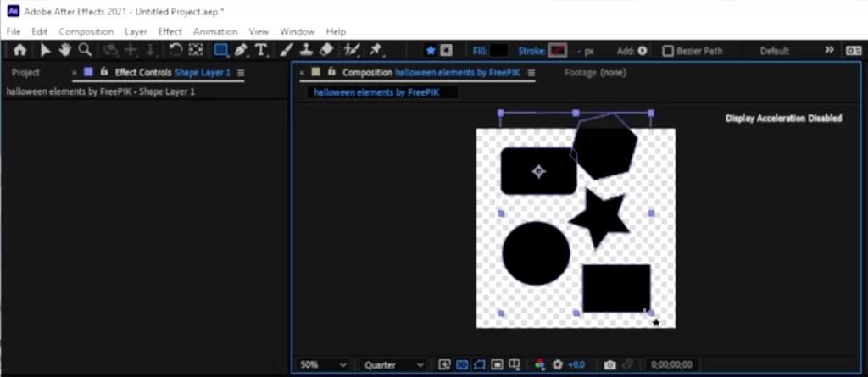The height and width of the screenshot is (377, 868).
Task: Toggle Fast Previews button
Action: (x=444, y=365)
